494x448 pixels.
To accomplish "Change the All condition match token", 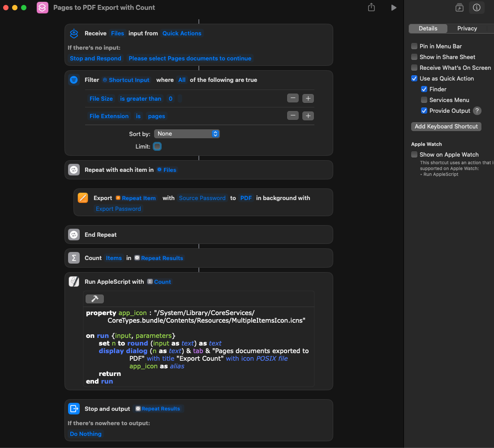I will point(182,80).
